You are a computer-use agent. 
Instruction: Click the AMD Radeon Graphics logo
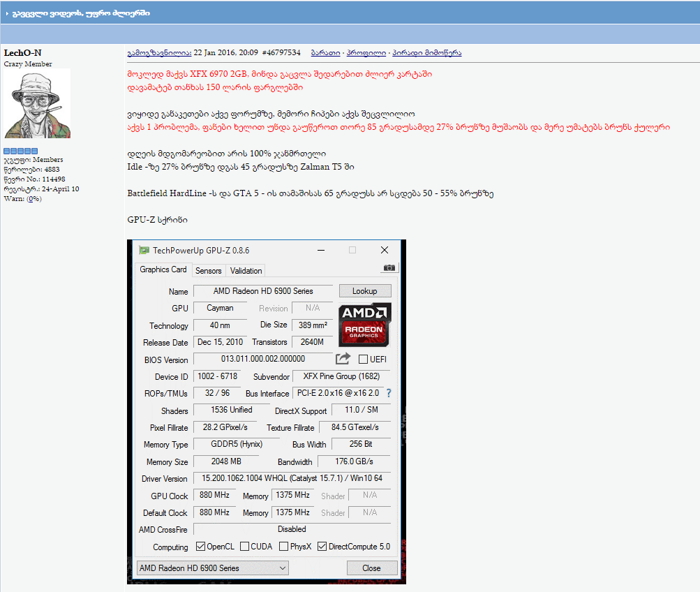(x=365, y=325)
